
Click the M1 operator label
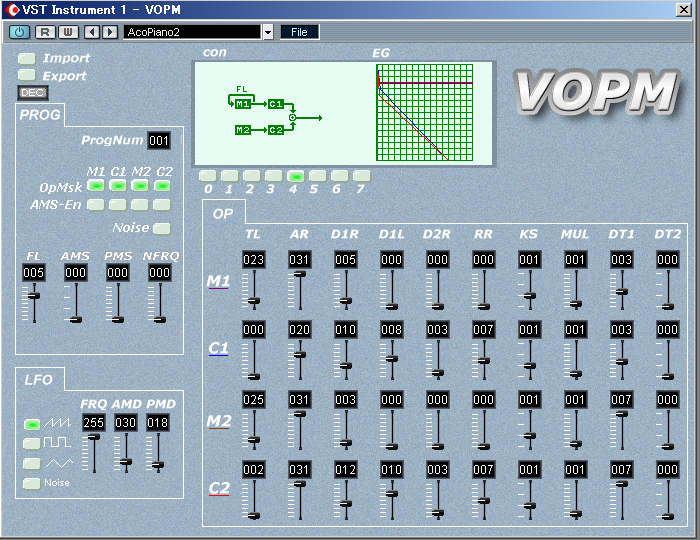[x=218, y=281]
